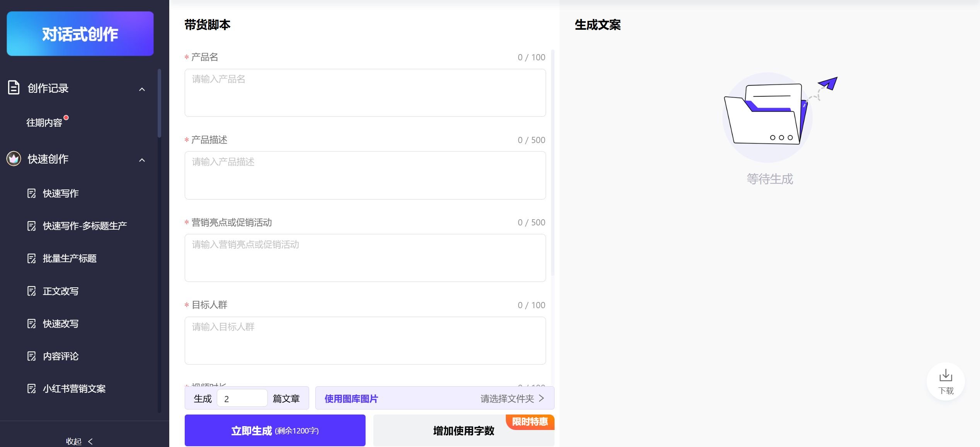Open 正文改写 menu item
The width and height of the screenshot is (980, 447).
[x=61, y=291]
